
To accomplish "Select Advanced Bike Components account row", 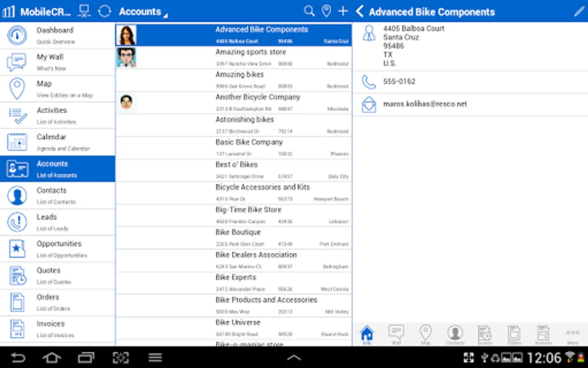I will [x=234, y=35].
